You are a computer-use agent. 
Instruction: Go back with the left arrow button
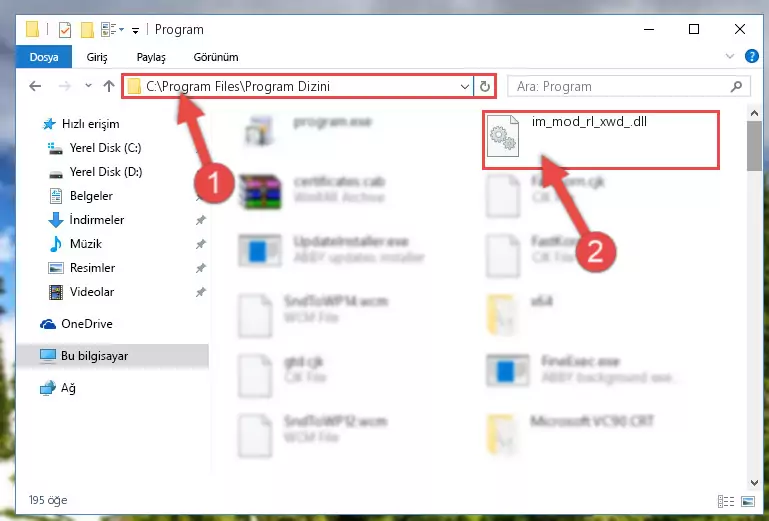[35, 86]
